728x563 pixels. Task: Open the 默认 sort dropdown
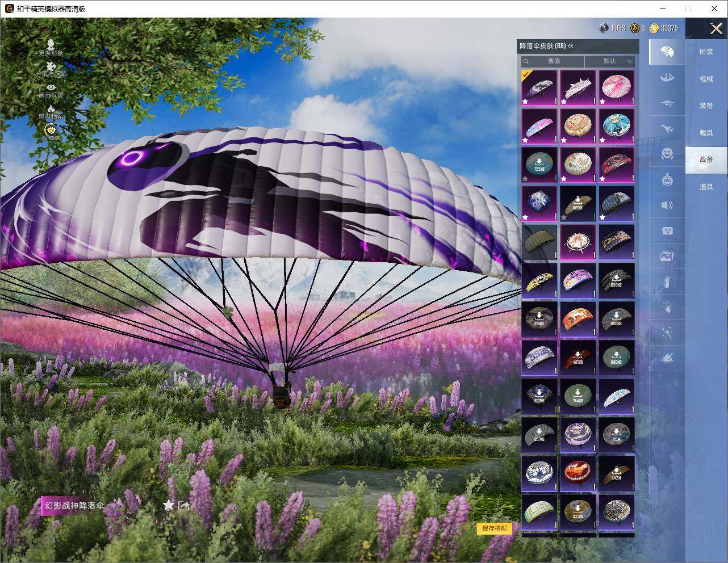(x=610, y=61)
